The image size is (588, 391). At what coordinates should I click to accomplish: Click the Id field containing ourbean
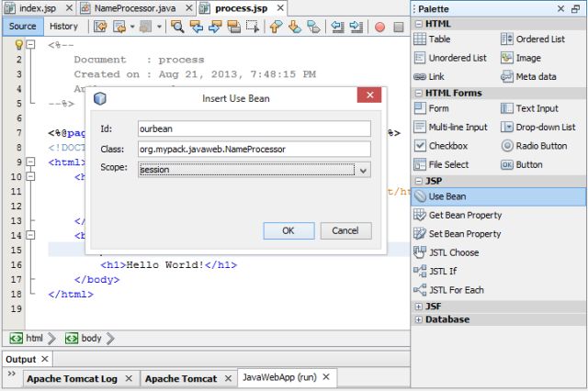(254, 128)
